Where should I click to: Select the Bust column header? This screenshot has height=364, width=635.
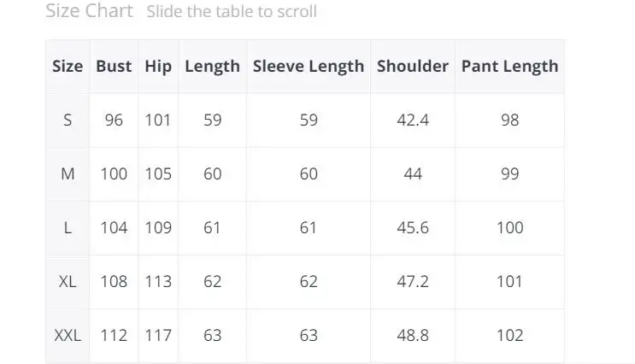click(x=114, y=66)
